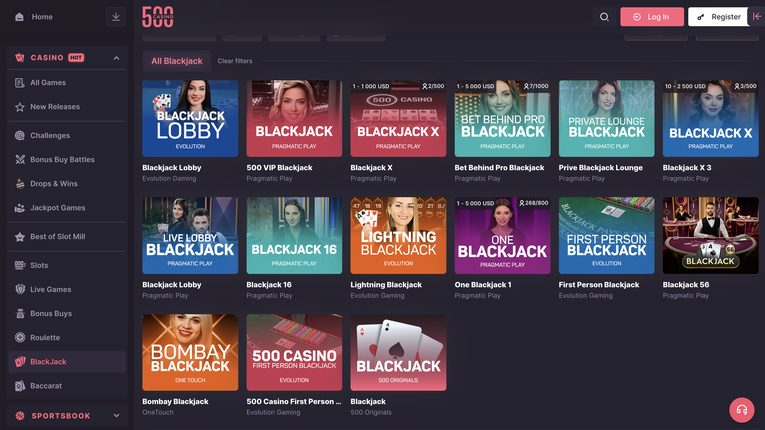Screen dimensions: 765x430
Task: Open 500 Casino First Person Blackjack thumbnail
Action: point(294,352)
